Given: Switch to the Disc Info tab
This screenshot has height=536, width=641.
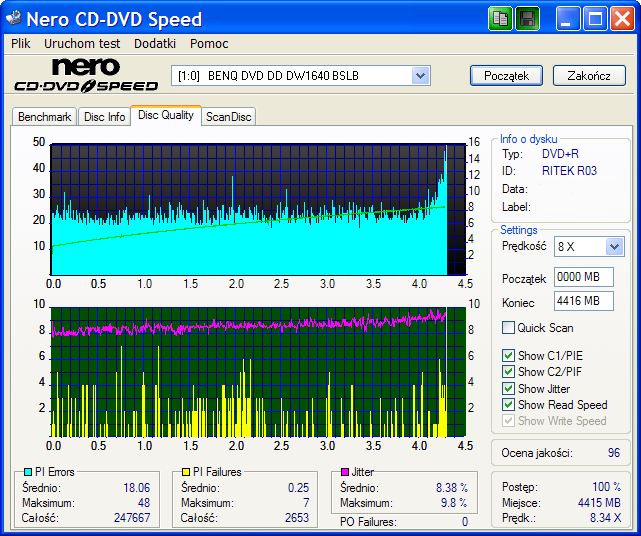Looking at the screenshot, I should tap(104, 117).
